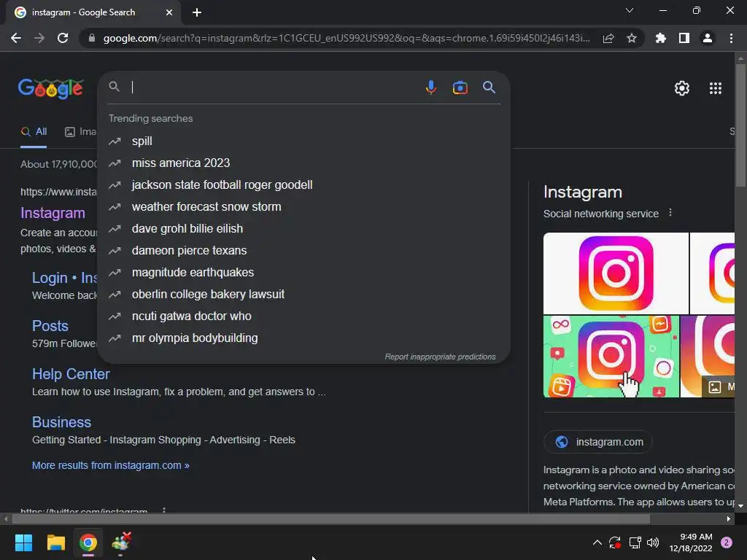Open the Posts sitelink
This screenshot has height=560, width=747.
50,326
